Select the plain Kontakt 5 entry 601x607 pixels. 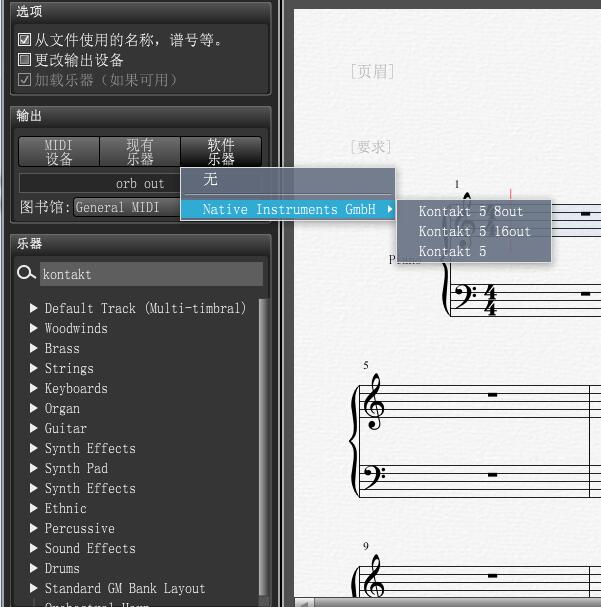[x=452, y=251]
